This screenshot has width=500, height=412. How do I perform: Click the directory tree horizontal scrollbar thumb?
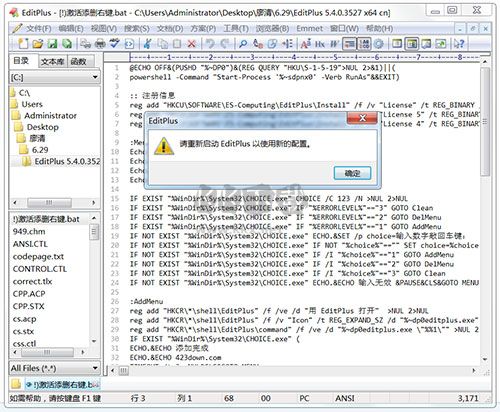coord(49,202)
